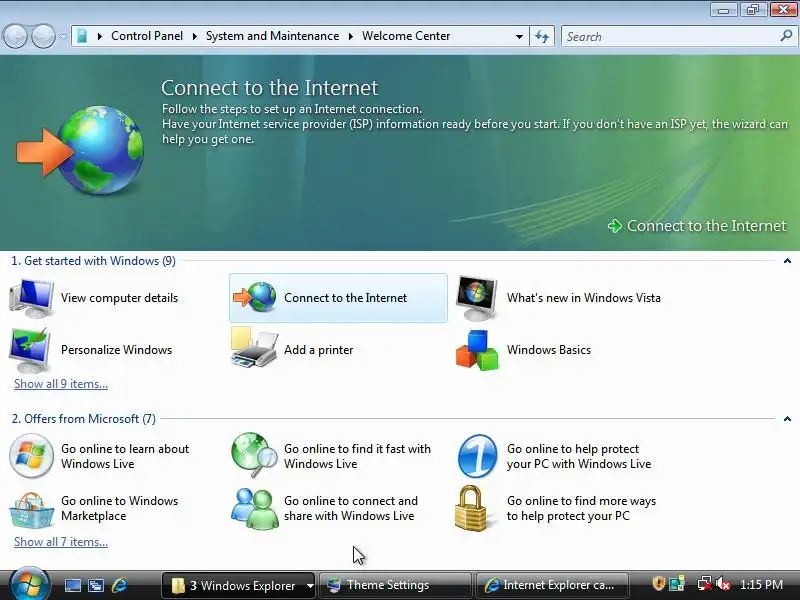Image resolution: width=800 pixels, height=600 pixels.
Task: Click Go online to learn about Windows Live
Action: [x=125, y=456]
